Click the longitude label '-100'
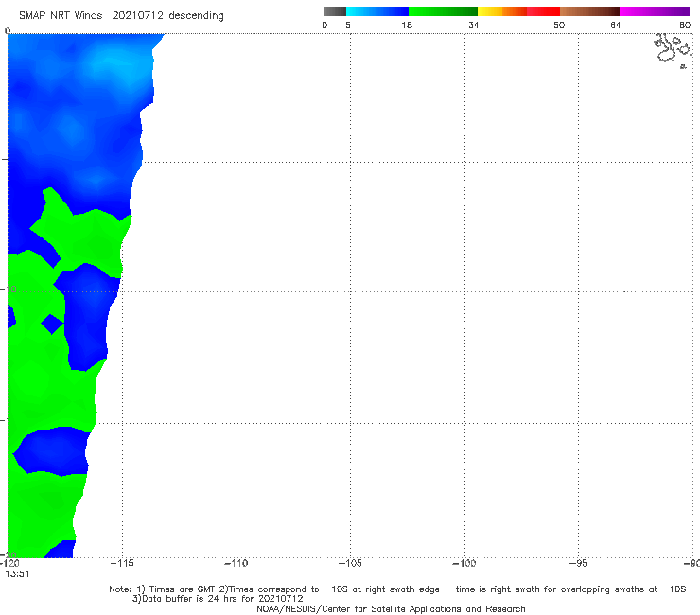Screen dimensions: 700x615 click(464, 563)
